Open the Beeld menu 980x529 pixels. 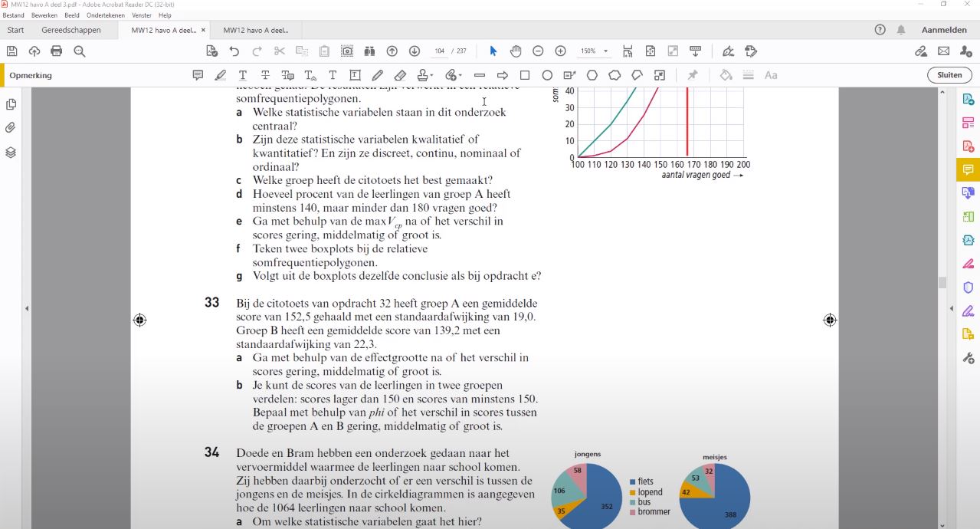click(x=72, y=15)
